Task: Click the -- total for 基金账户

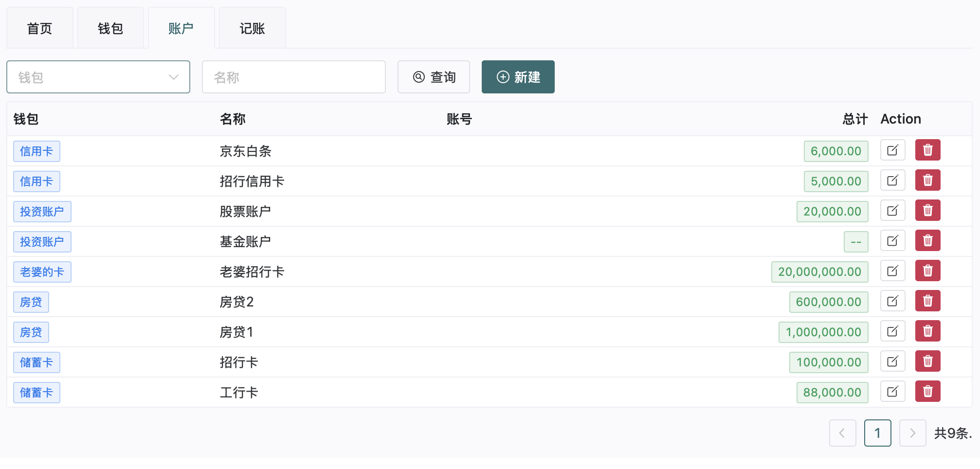Action: click(x=856, y=242)
